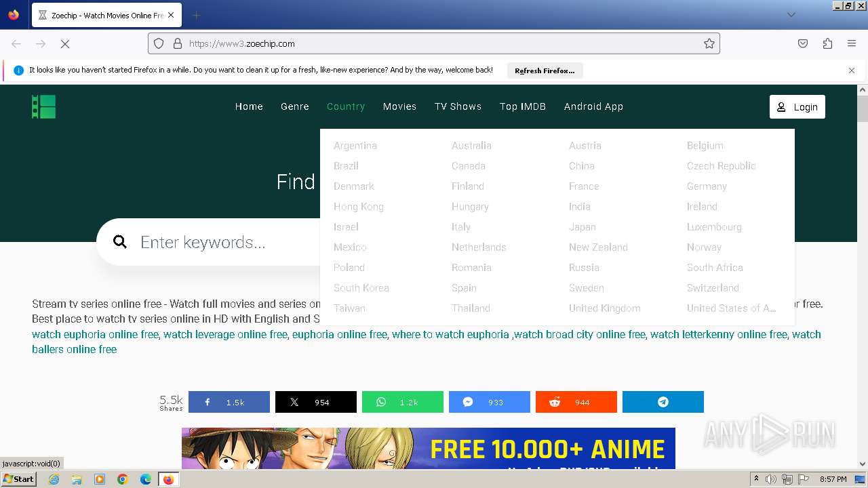Open the TV Shows menu item
868x488 pixels.
tap(458, 106)
